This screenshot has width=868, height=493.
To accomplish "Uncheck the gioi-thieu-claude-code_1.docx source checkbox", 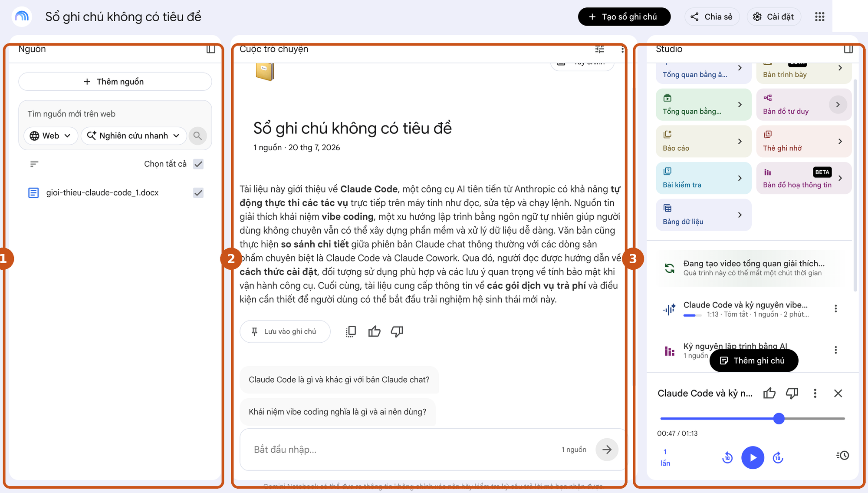I will [198, 193].
